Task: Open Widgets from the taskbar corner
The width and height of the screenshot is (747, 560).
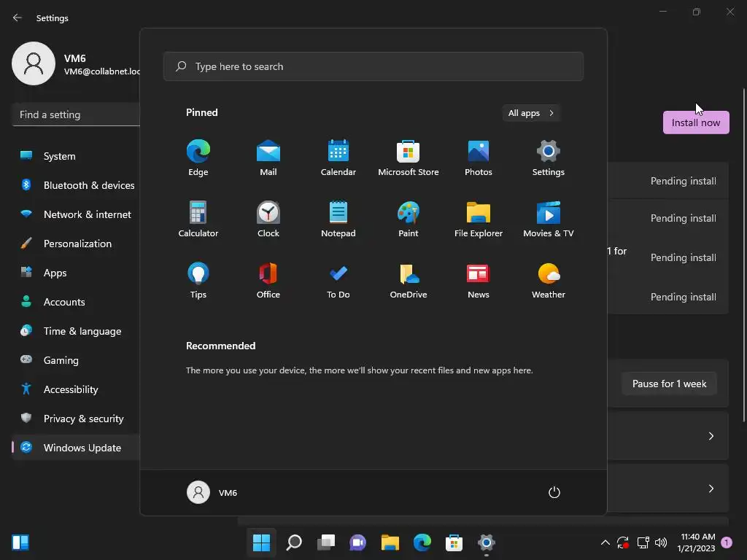Action: point(20,542)
